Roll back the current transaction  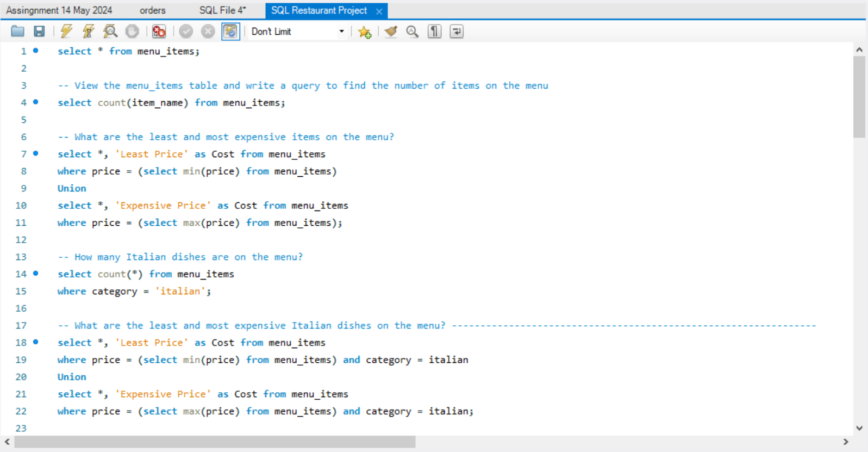tap(208, 32)
